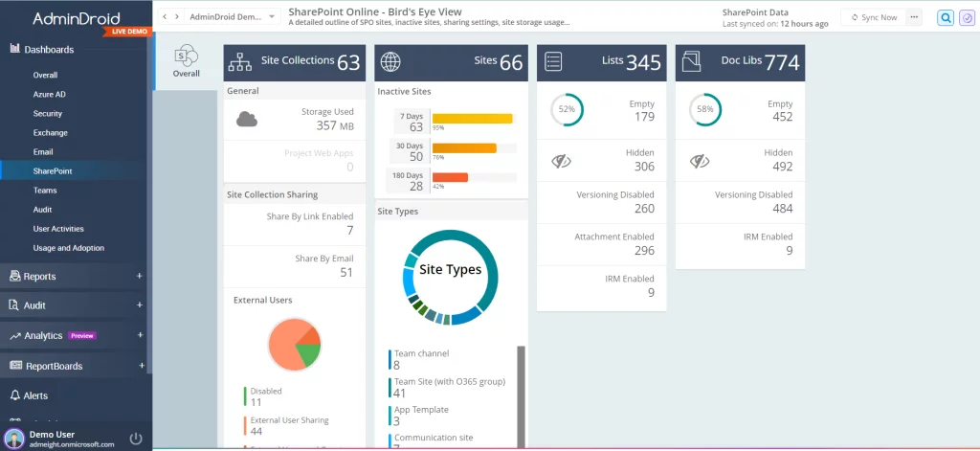This screenshot has width=980, height=451.
Task: Click the search magnifier icon in header
Action: pos(945,17)
